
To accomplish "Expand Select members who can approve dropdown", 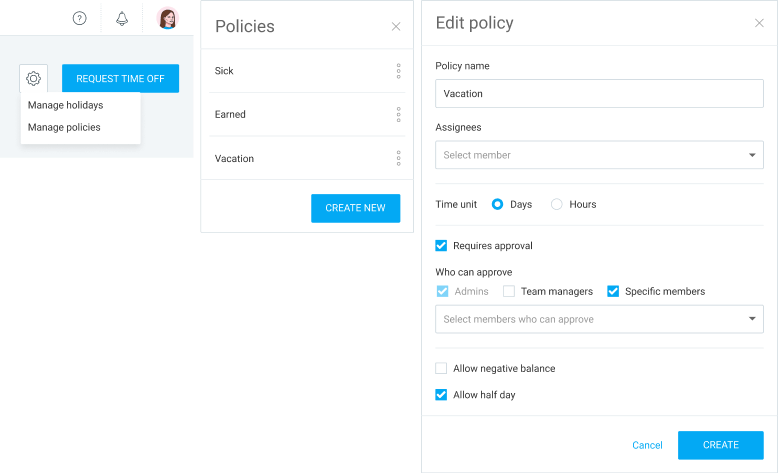I will tap(599, 319).
